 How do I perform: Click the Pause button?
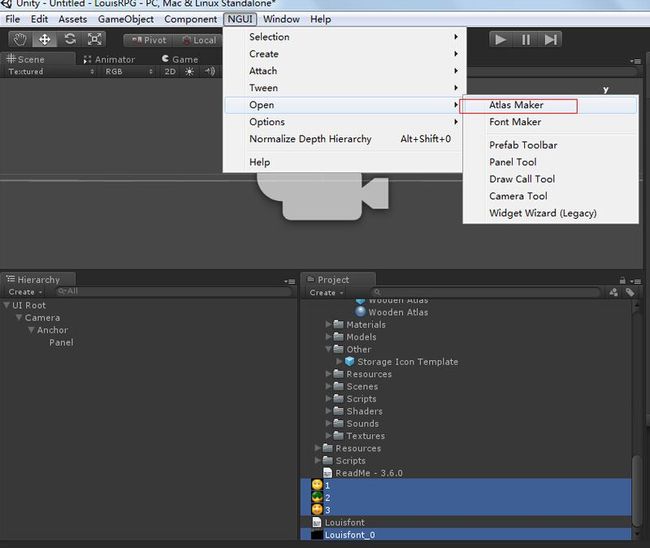pos(526,40)
